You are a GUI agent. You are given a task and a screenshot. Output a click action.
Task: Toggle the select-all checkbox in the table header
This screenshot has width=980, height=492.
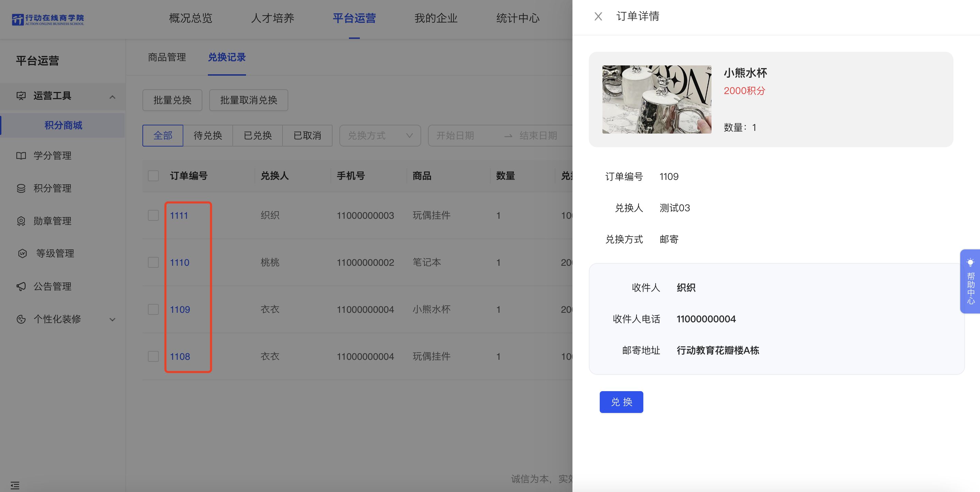(153, 176)
